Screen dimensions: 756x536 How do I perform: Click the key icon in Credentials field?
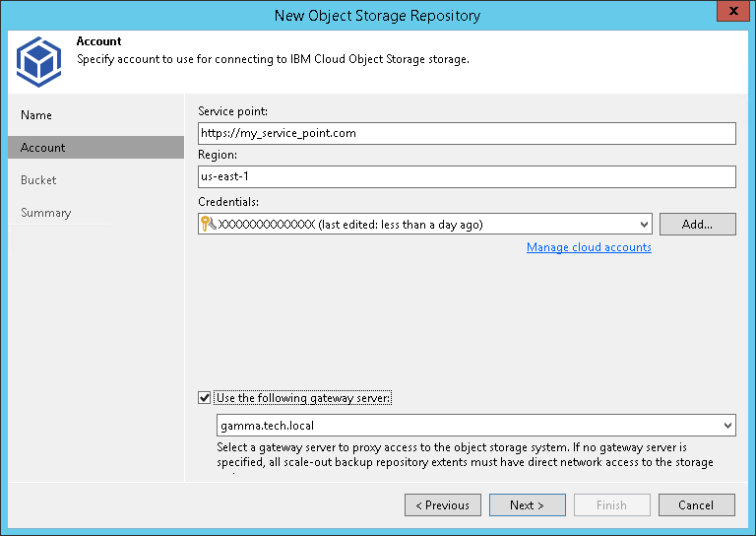pos(208,225)
